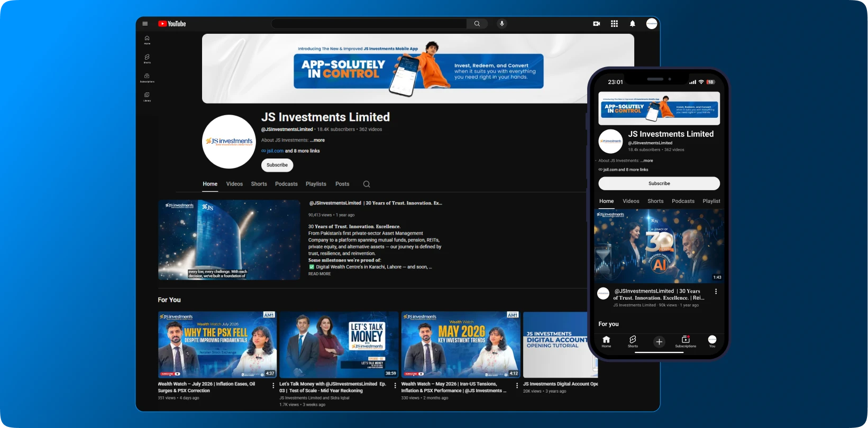This screenshot has width=868, height=428.
Task: Expand featured video description via READ MORE
Action: [319, 274]
